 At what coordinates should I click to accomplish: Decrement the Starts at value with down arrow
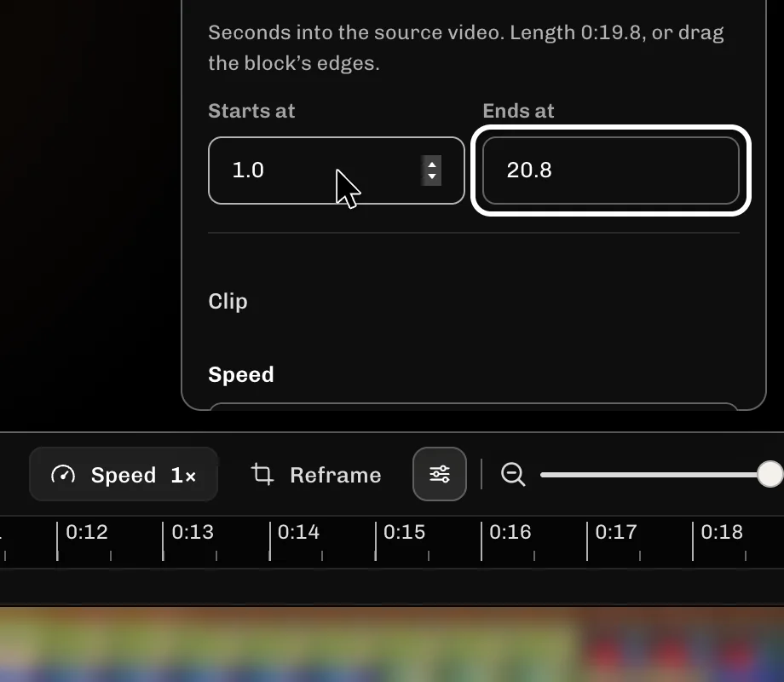pyautogui.click(x=431, y=177)
